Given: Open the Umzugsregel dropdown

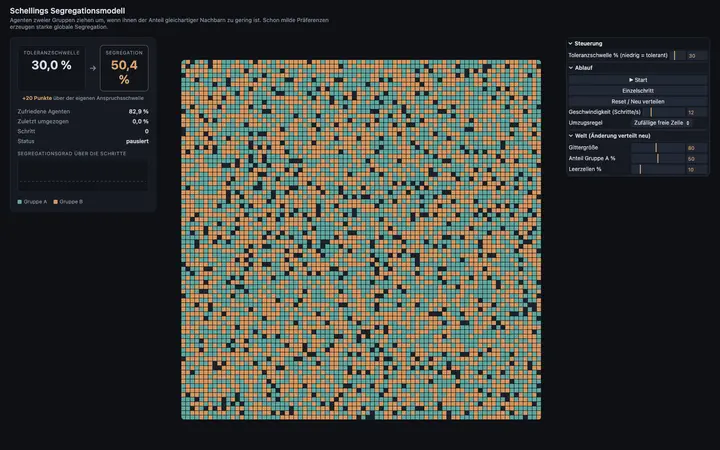Looking at the screenshot, I should coord(661,123).
